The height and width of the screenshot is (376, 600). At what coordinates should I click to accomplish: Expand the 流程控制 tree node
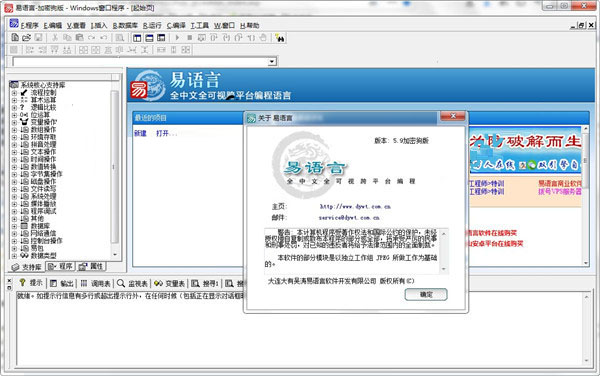tap(14, 93)
